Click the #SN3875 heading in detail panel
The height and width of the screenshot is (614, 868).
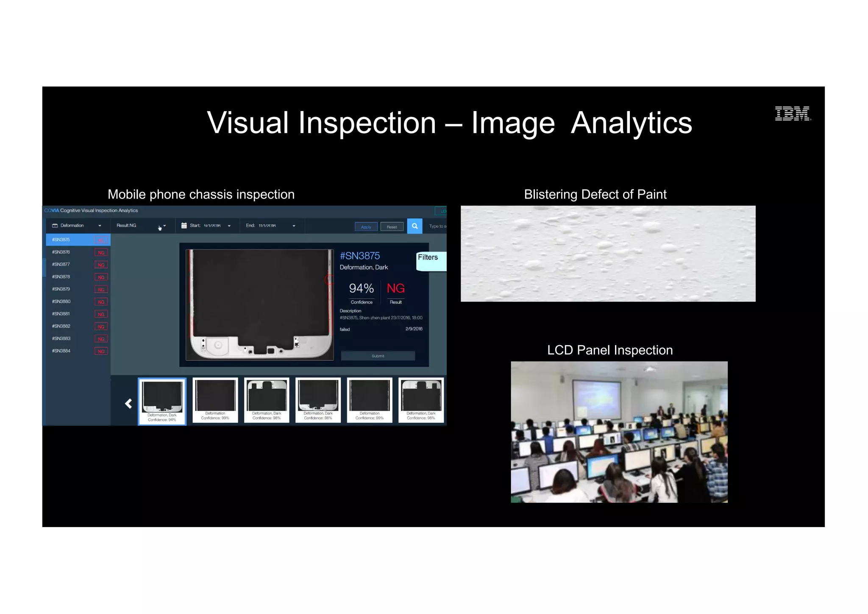coord(360,256)
